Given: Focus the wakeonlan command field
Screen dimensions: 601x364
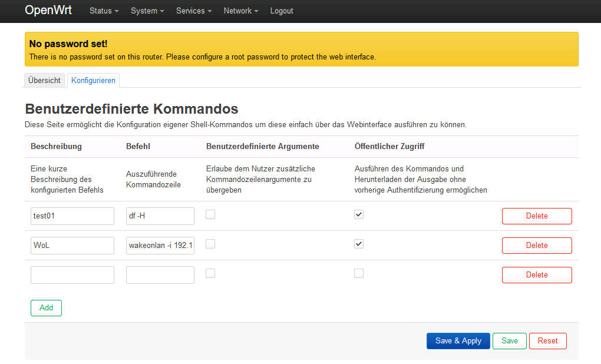Looking at the screenshot, I should (x=160, y=246).
